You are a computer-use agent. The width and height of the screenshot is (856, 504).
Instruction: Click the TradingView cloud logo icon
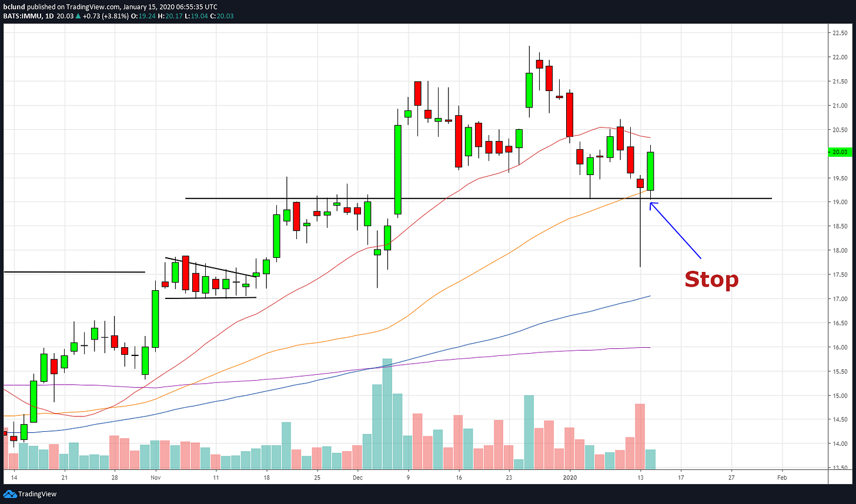9,495
